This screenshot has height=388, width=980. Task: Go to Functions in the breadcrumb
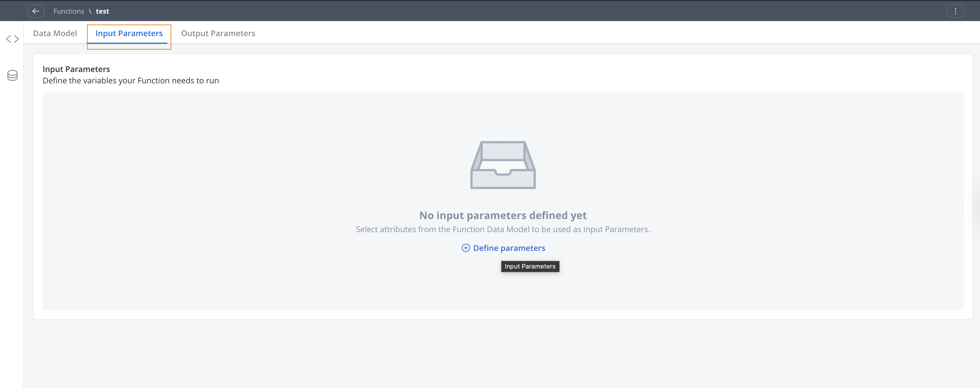click(68, 11)
